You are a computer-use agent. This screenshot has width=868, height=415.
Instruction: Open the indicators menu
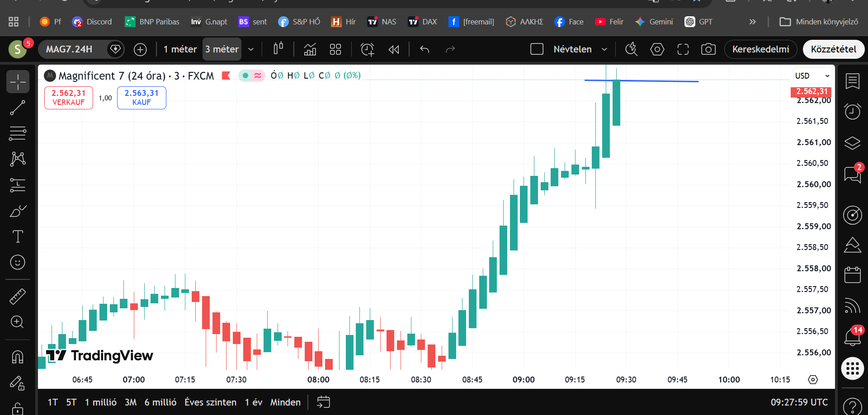310,49
